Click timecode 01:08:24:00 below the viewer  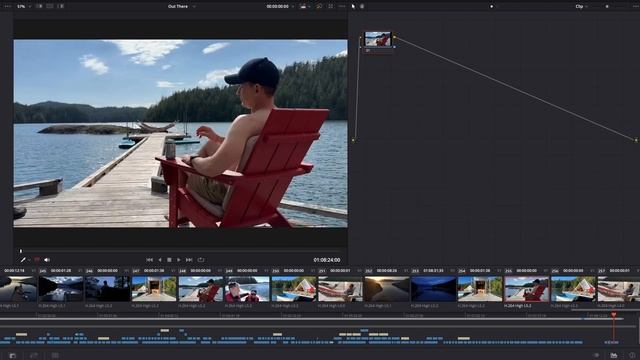point(327,260)
